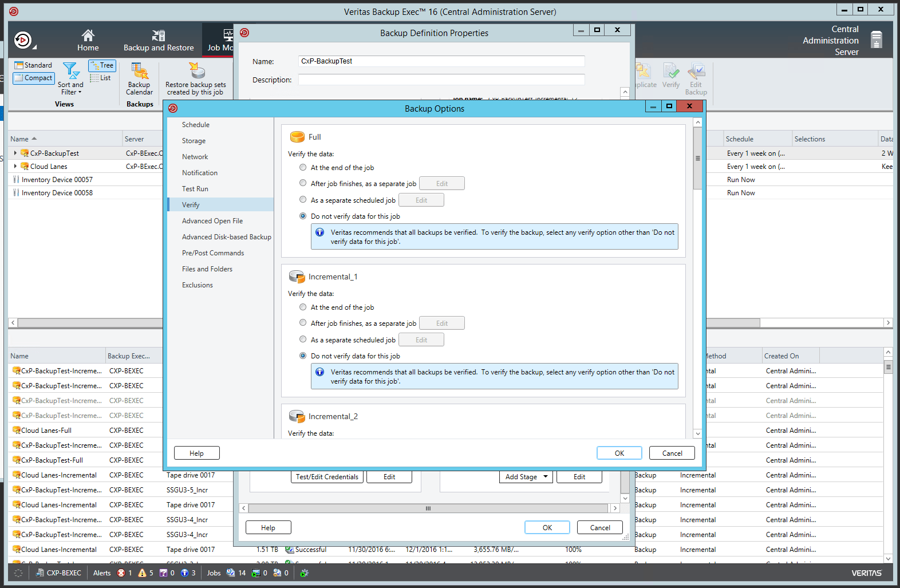Select Full 'At the end of the job'

[x=303, y=168]
